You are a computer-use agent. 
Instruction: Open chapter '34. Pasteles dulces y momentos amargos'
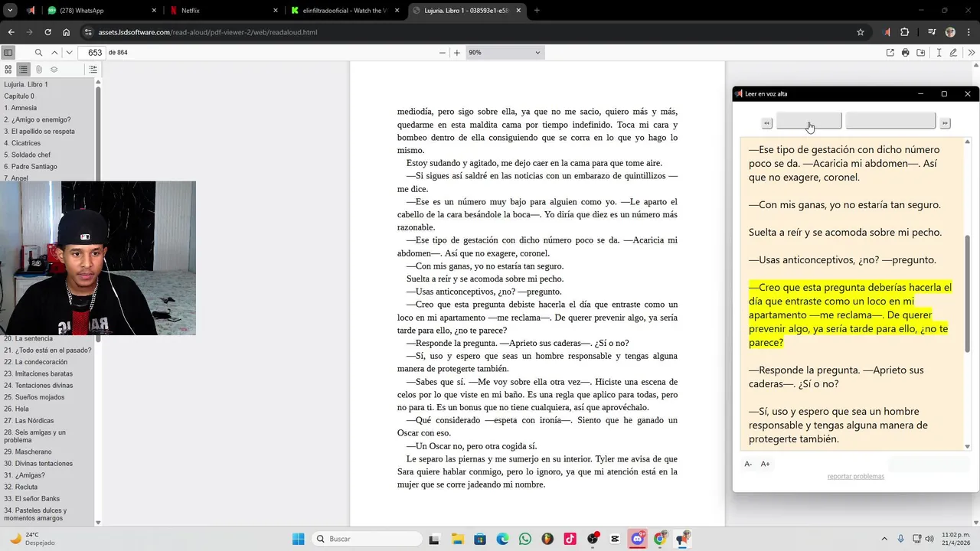tap(35, 514)
